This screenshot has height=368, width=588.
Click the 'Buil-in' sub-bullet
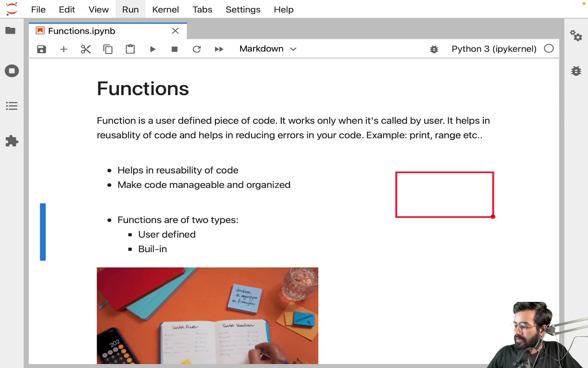152,249
